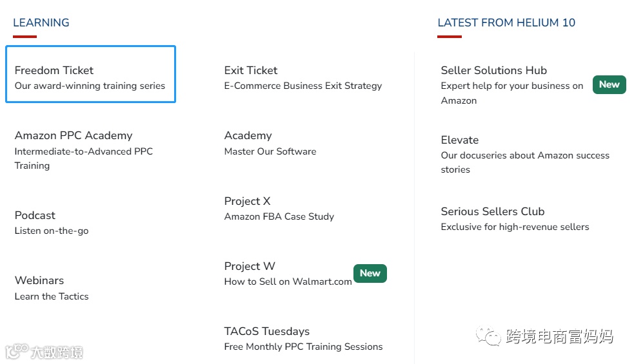Image resolution: width=634 pixels, height=364 pixels.
Task: Open Project W Walmart training
Action: pos(250,266)
